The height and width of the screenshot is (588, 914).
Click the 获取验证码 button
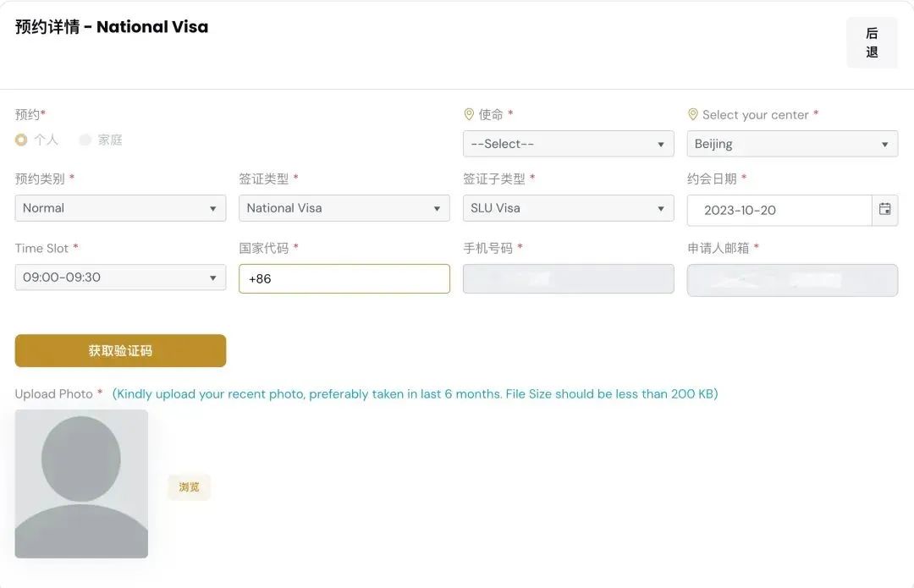(120, 351)
